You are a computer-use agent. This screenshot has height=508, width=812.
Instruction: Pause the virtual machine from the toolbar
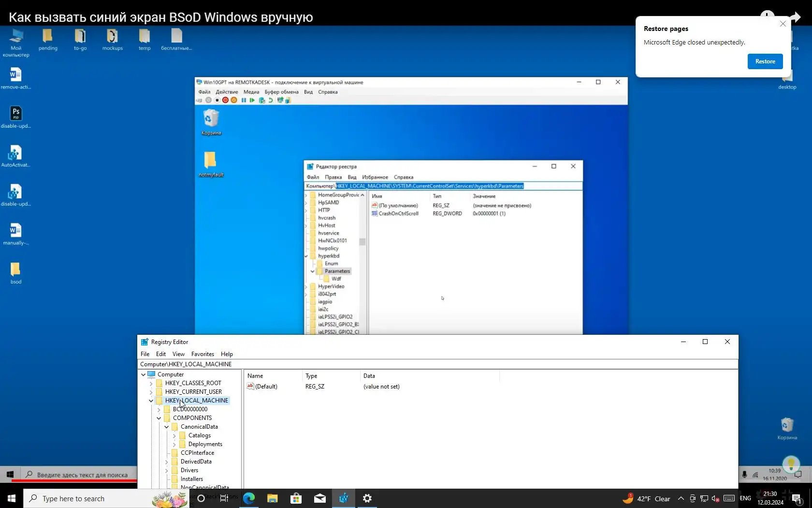[244, 100]
